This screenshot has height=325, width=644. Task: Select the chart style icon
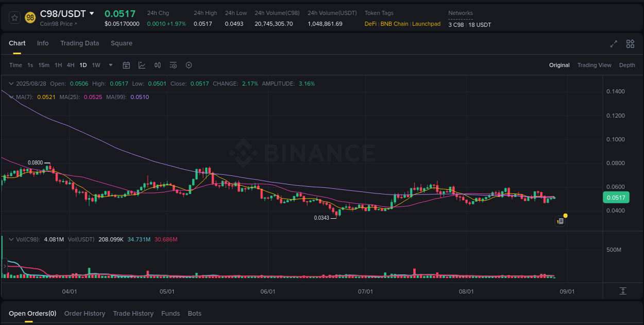[142, 65]
